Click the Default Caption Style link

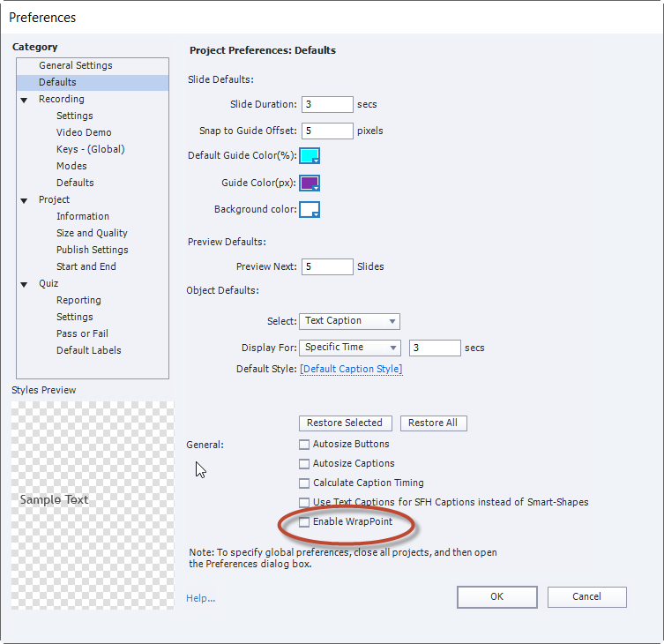click(x=351, y=369)
